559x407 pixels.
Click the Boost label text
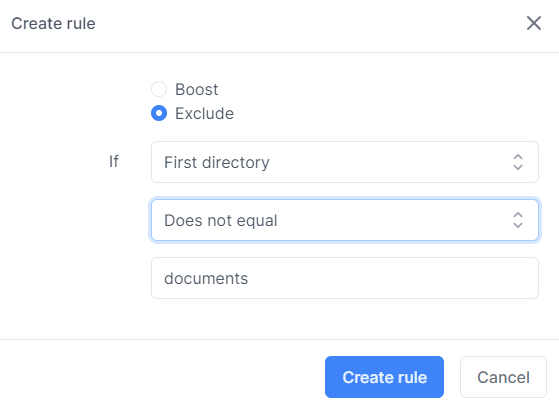[x=196, y=89]
